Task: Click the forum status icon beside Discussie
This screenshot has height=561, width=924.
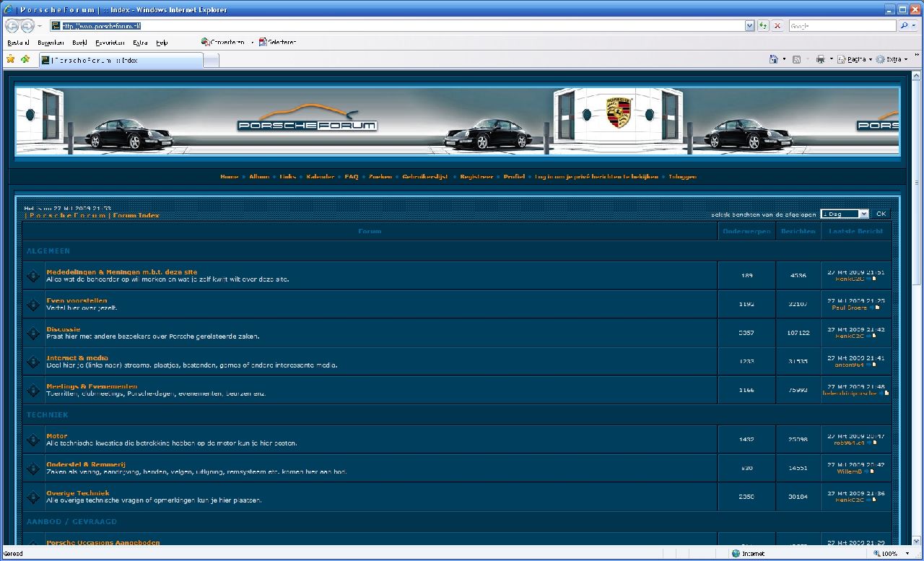Action: click(x=33, y=334)
